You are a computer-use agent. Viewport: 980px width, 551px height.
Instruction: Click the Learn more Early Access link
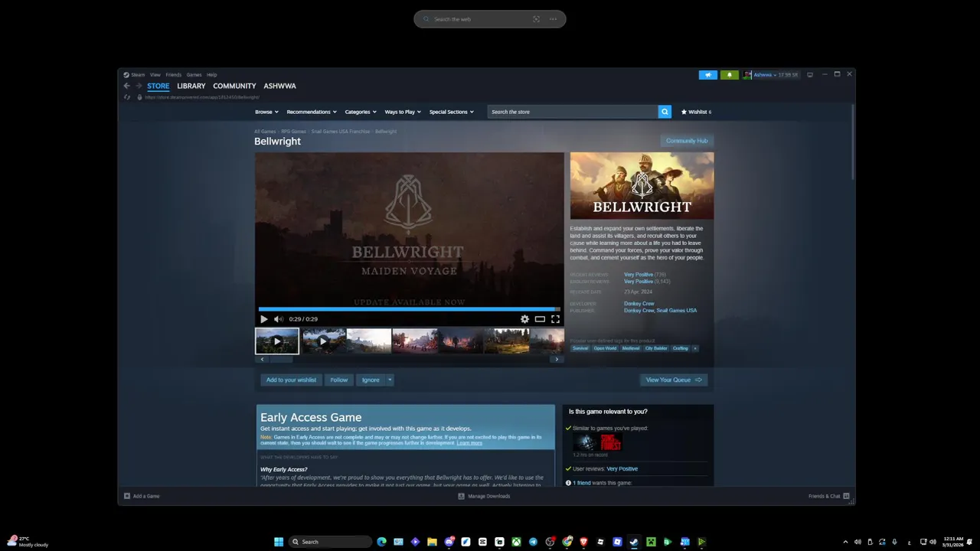click(x=469, y=443)
